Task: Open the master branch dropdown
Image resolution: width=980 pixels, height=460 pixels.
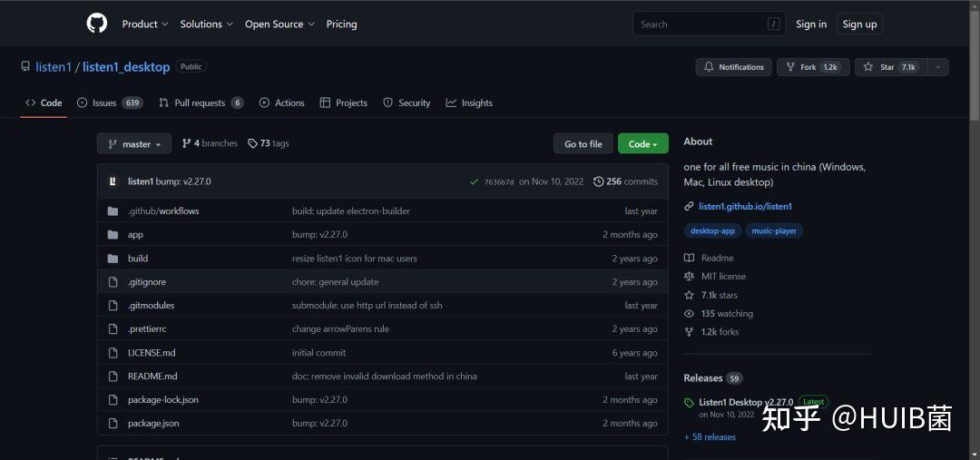Action: (x=134, y=144)
